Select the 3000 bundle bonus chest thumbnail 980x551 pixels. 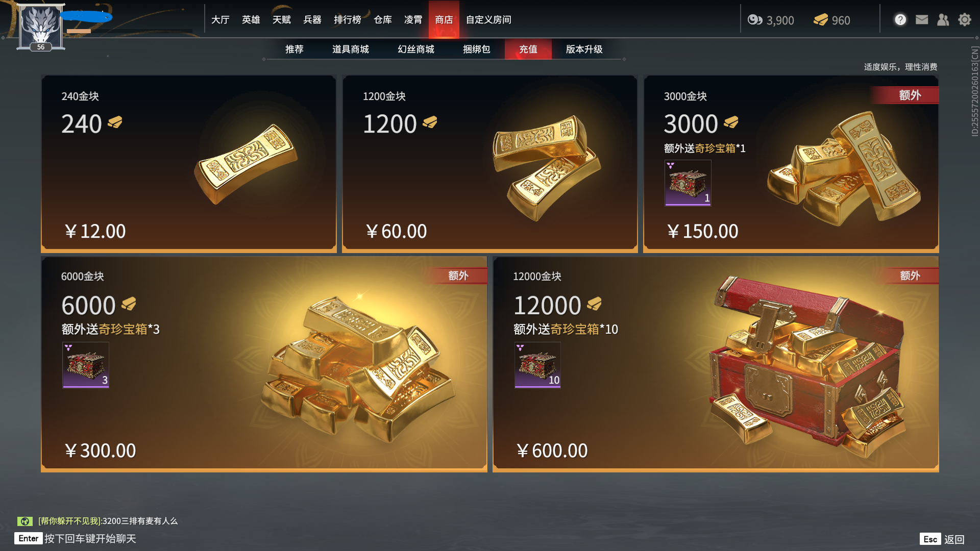[688, 183]
